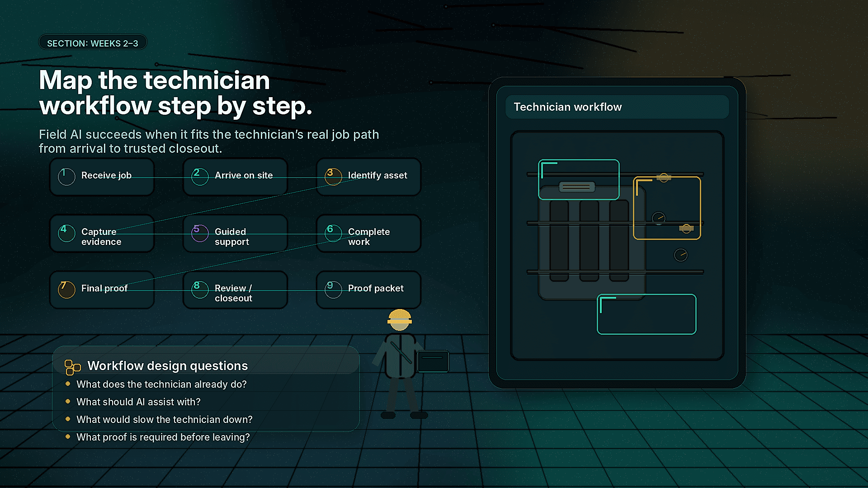The image size is (868, 488).
Task: Click the handle plate on the equipment cabinet
Action: [x=577, y=186]
